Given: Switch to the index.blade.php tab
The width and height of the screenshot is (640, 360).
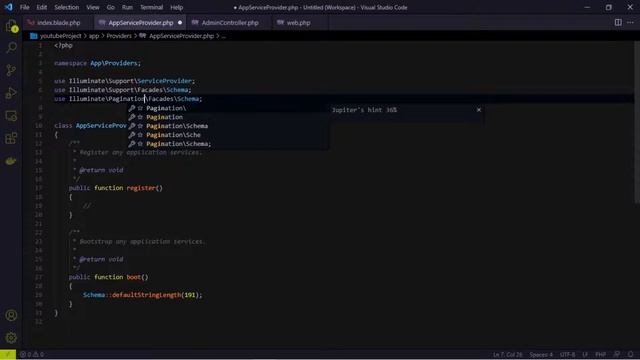Looking at the screenshot, I should pyautogui.click(x=58, y=23).
